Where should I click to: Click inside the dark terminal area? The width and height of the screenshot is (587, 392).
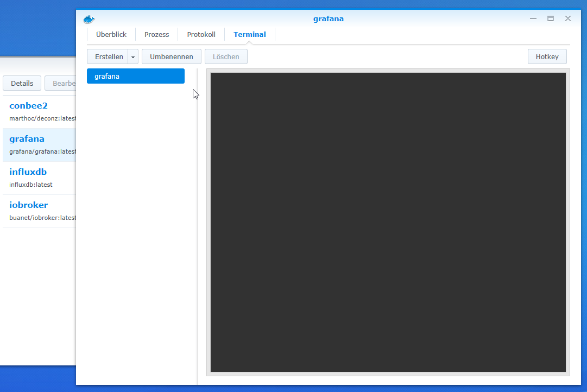click(388, 222)
